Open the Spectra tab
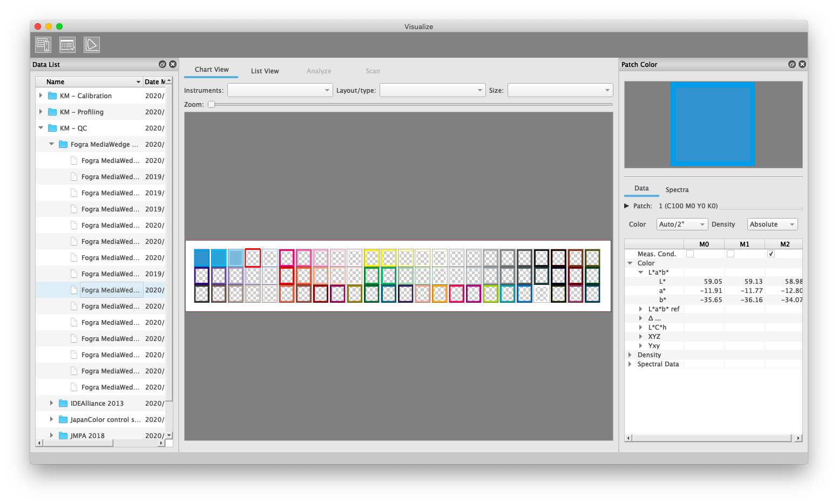This screenshot has height=504, width=838. point(677,190)
